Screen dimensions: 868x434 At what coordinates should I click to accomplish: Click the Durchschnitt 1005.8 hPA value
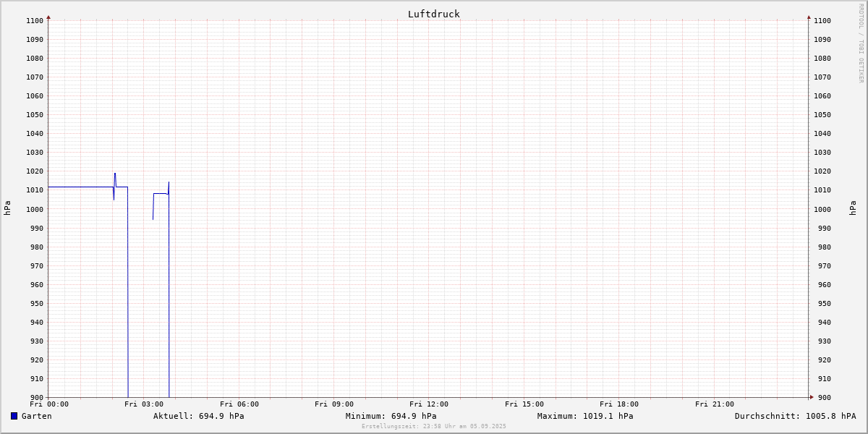(795, 416)
